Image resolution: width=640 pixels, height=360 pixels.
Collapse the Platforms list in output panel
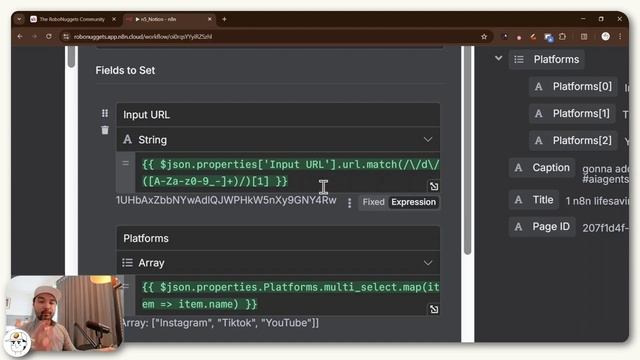point(498,59)
